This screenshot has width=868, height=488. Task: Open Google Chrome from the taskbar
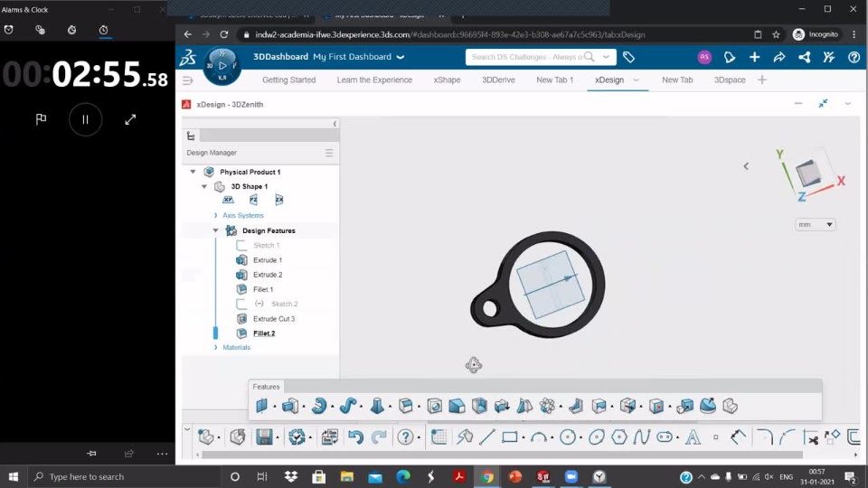click(487, 476)
